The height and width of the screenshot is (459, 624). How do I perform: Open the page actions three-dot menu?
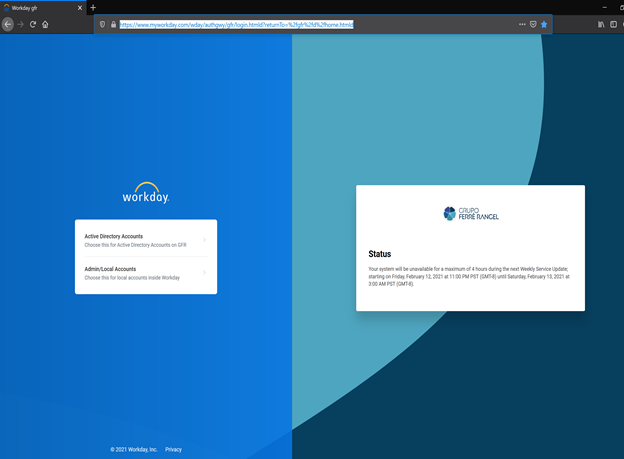pos(522,24)
